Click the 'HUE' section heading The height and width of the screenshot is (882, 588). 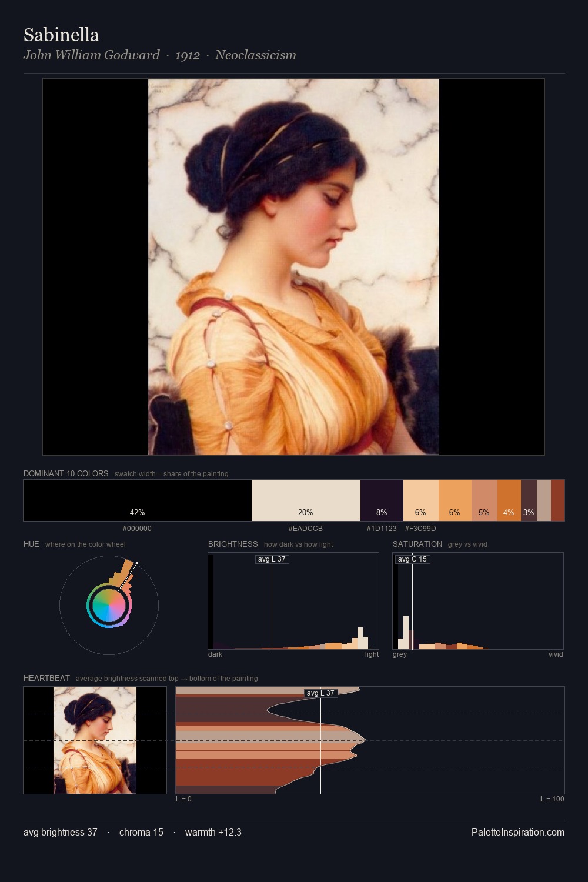tap(31, 544)
